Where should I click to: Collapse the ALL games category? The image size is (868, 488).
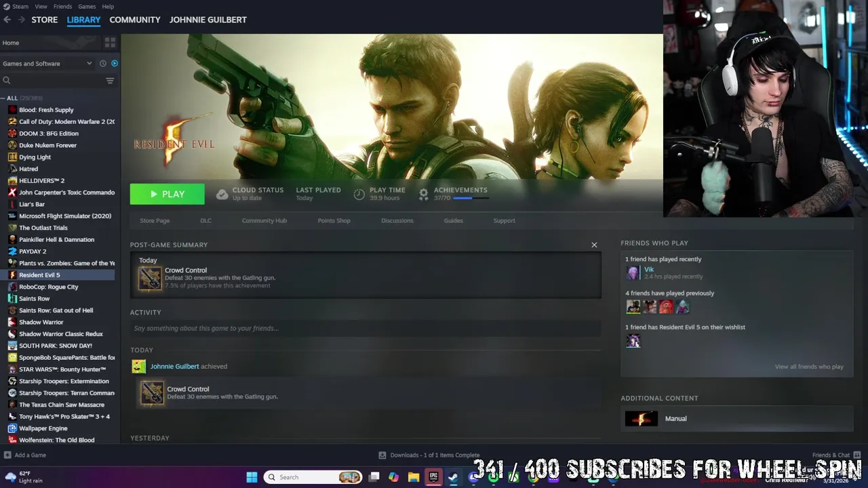coord(3,98)
